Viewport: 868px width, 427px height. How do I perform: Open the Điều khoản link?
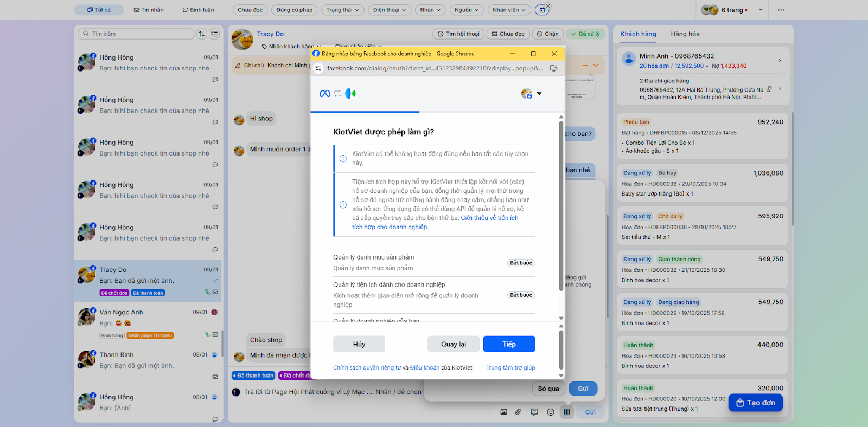[x=425, y=368]
